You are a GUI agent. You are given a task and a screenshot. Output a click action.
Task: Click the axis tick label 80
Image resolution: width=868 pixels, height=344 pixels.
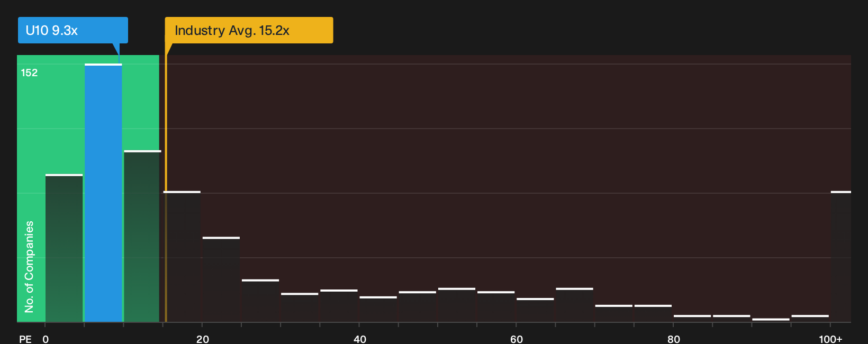[673, 339]
